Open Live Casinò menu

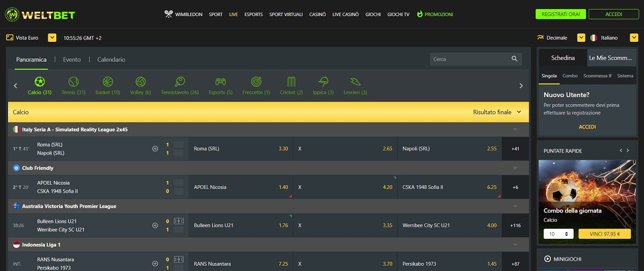click(x=346, y=14)
